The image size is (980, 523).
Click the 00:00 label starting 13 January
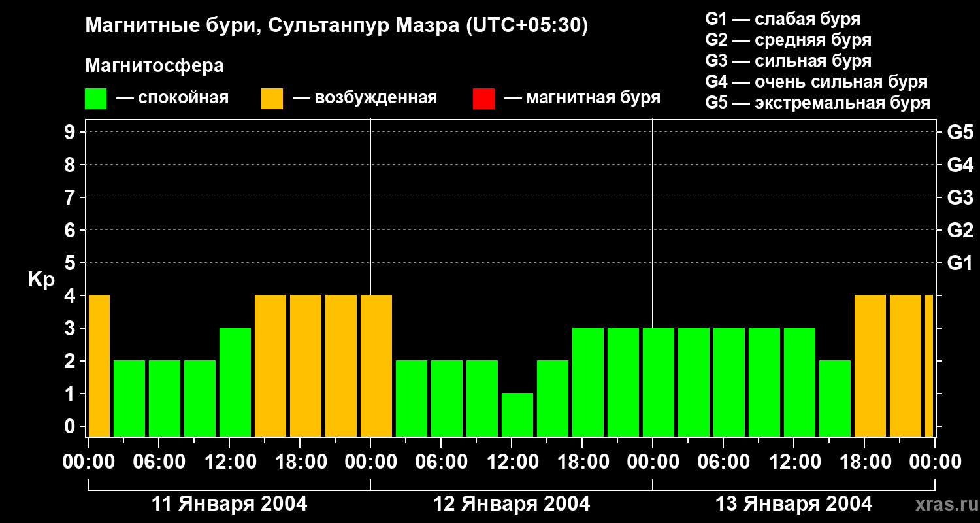click(x=653, y=462)
